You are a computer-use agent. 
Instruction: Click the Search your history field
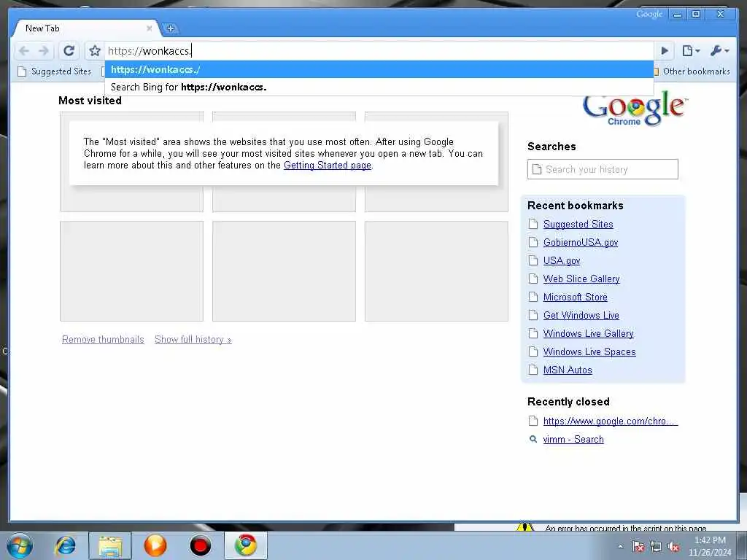[603, 169]
